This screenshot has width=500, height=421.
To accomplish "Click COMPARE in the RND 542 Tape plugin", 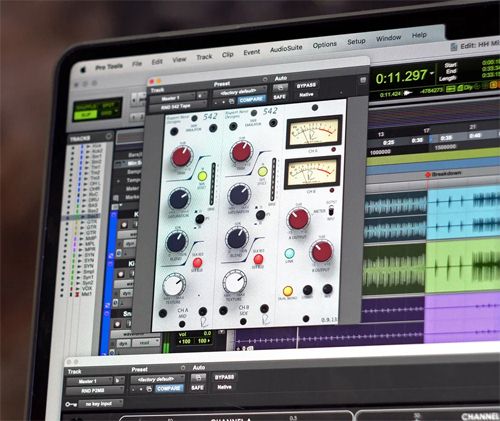I will 251,99.
